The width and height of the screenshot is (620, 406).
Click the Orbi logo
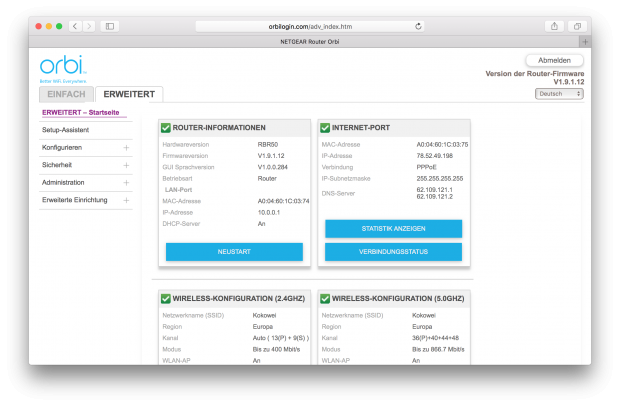tap(63, 69)
